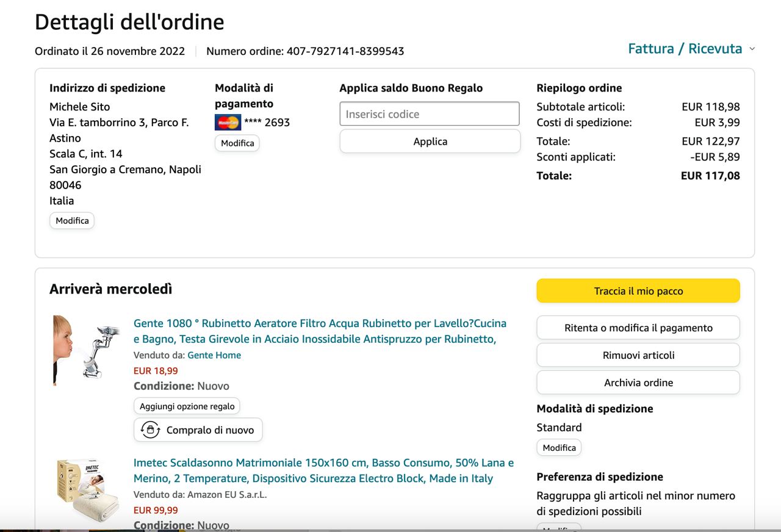Open the Gente 1080° Rubinetto Aeratore product link
Viewport: 781px width, 532px height.
coord(320,331)
